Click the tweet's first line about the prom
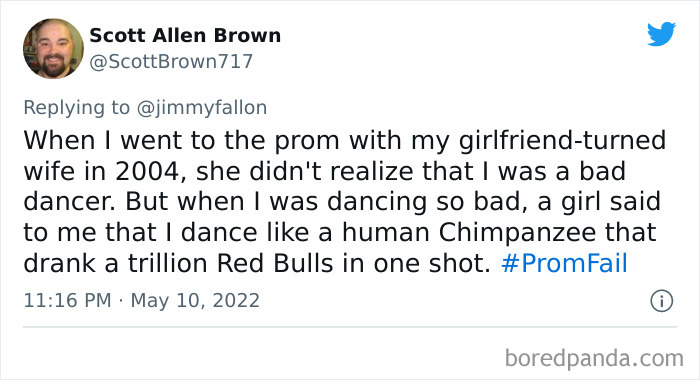Screen dimensions: 700x380 [x=345, y=140]
